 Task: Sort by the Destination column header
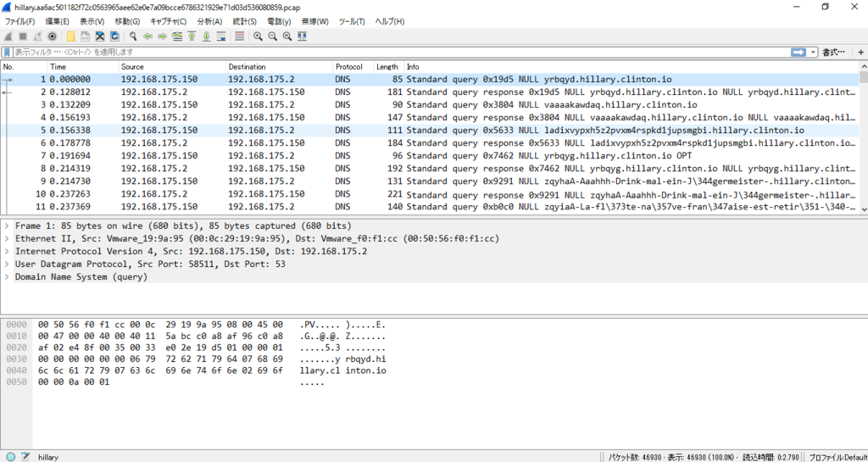(279, 67)
